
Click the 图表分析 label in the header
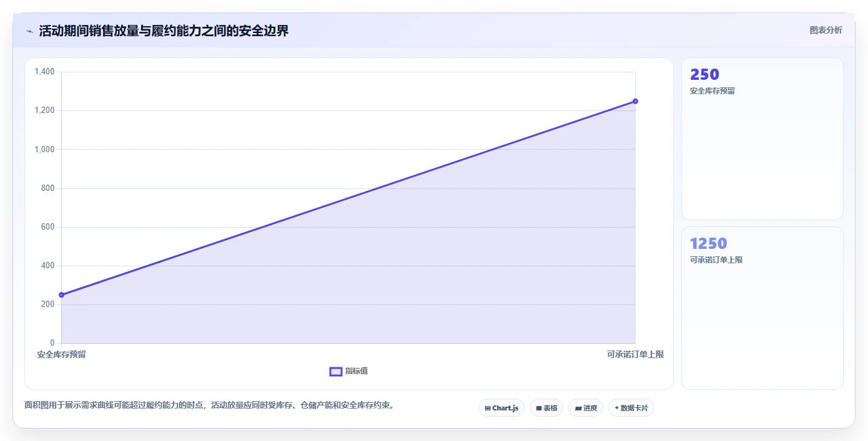[826, 30]
